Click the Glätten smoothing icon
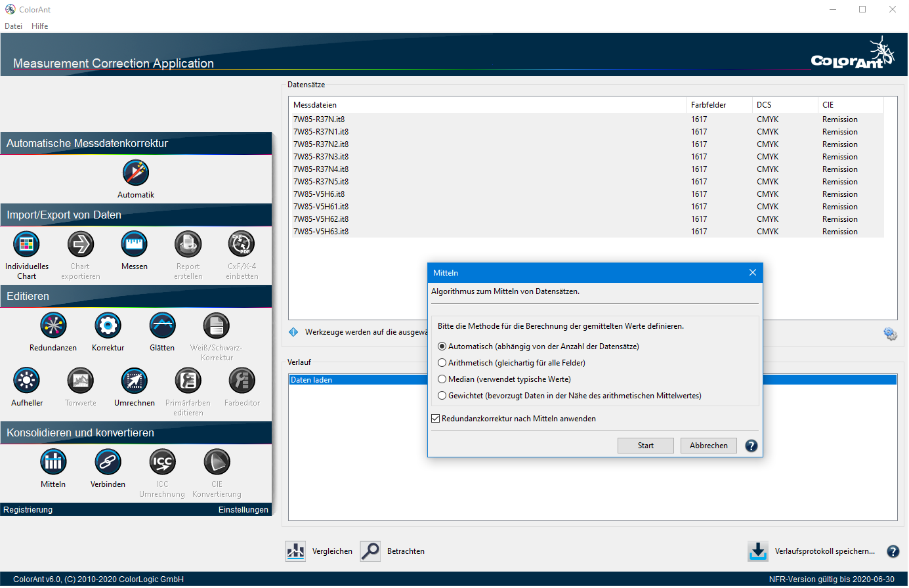Viewport: 909px width, 588px height. click(x=162, y=326)
